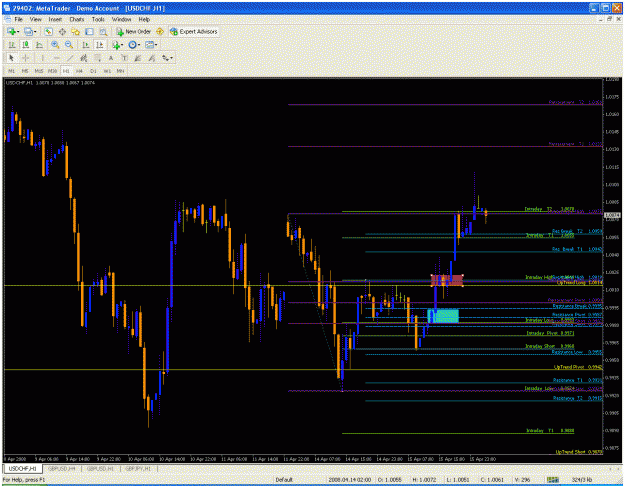Open the Charts menu
The width and height of the screenshot is (625, 486).
point(77,19)
